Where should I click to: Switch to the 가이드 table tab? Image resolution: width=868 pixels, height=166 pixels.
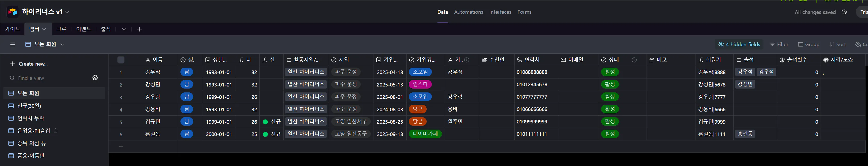(x=12, y=29)
